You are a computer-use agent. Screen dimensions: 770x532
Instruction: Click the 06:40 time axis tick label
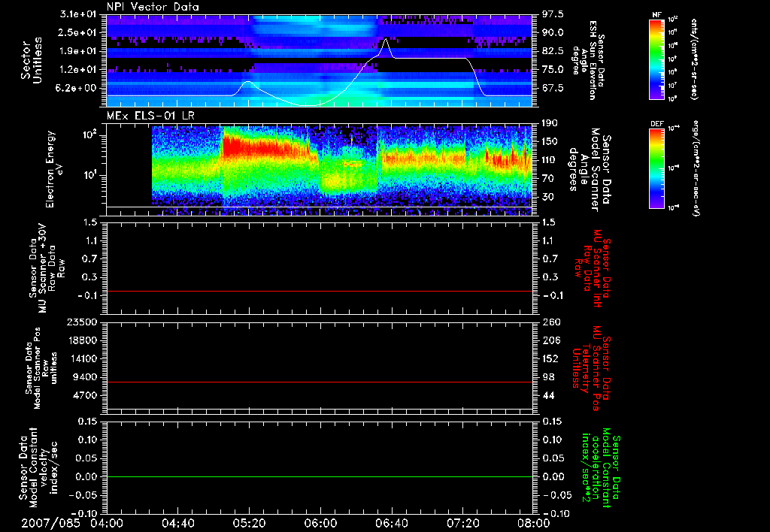pos(391,523)
